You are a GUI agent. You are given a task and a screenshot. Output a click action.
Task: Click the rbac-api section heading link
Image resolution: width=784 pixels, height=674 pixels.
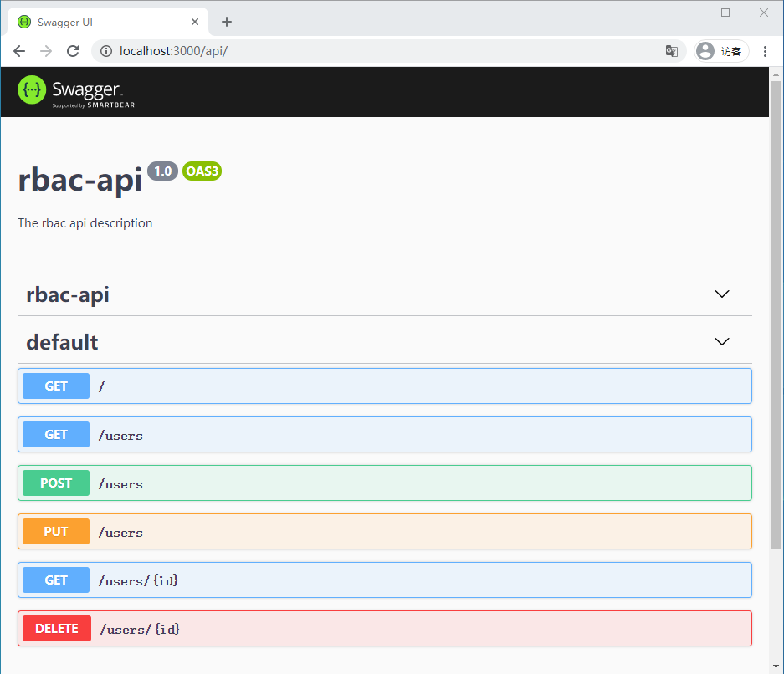click(68, 294)
